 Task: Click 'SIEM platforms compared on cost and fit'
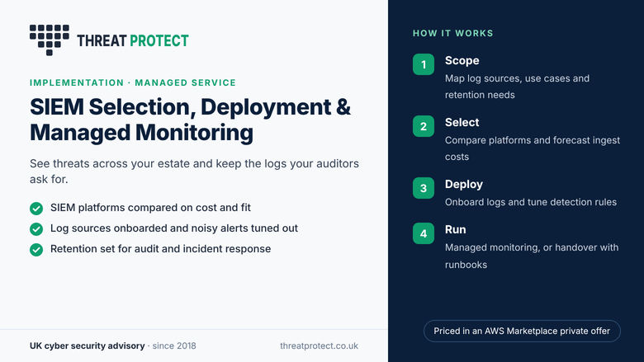(150, 208)
